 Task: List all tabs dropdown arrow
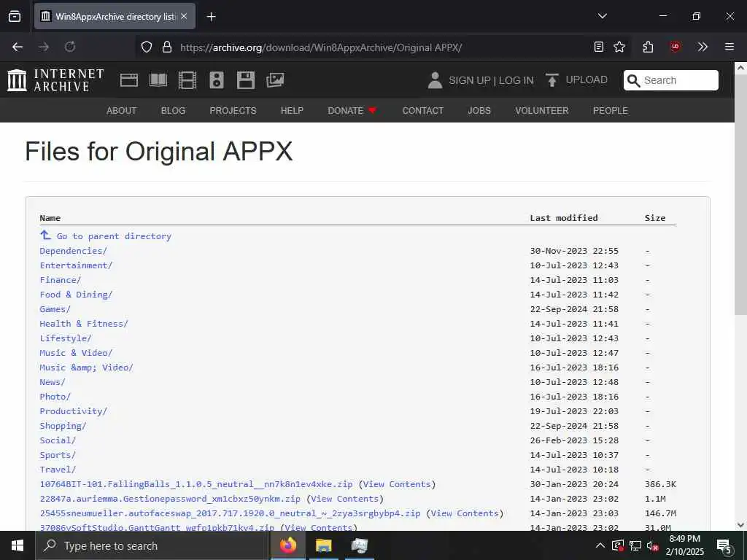pyautogui.click(x=602, y=16)
